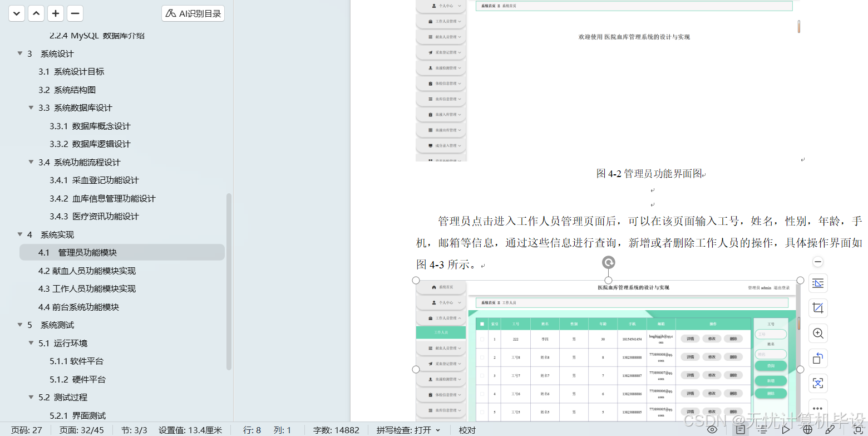Zoom in with the plus button
Viewport: 868px width, 436px height.
point(55,13)
